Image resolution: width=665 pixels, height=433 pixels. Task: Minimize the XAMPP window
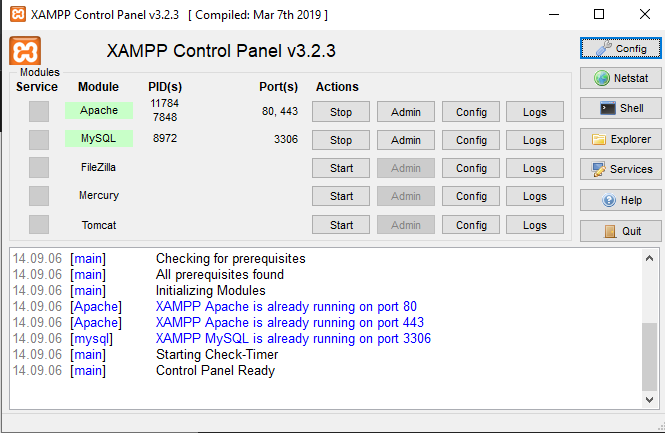[554, 14]
